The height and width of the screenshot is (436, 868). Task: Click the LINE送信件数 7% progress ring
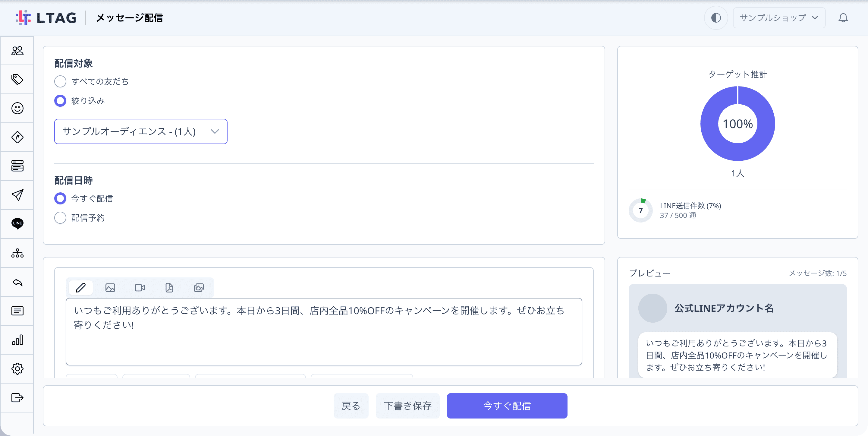(640, 210)
